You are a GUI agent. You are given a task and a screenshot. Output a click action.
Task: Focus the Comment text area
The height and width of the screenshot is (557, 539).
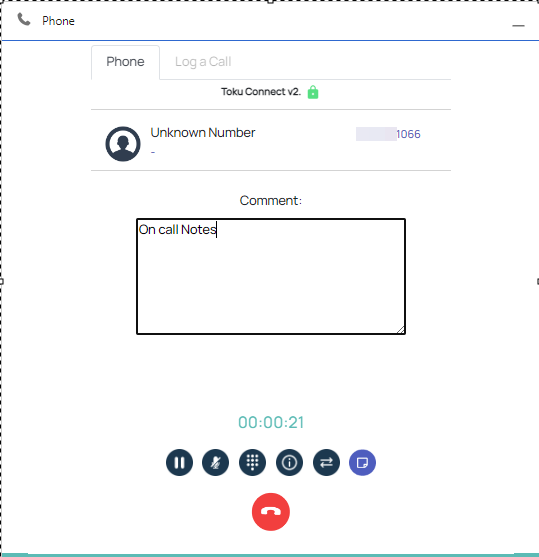271,276
